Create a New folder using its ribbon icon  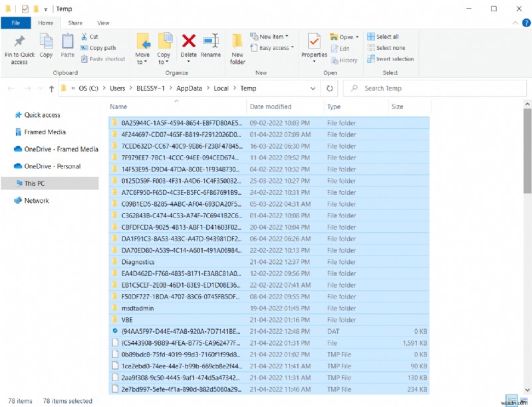pyautogui.click(x=237, y=43)
